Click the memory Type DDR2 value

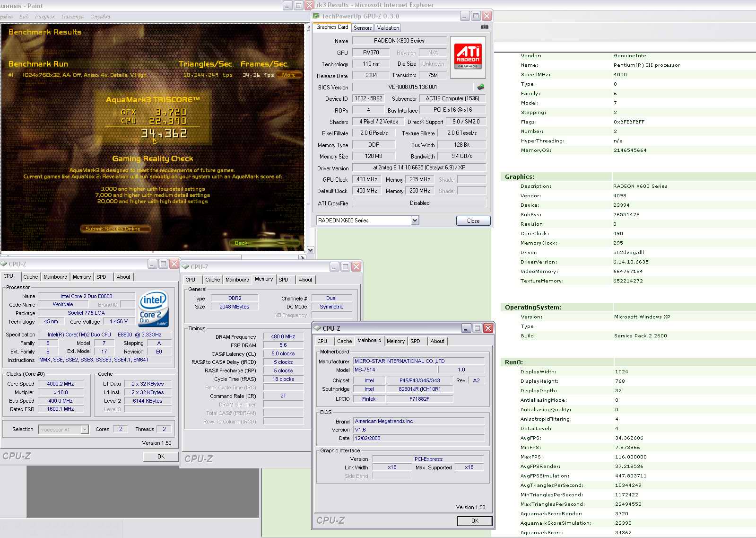(235, 298)
